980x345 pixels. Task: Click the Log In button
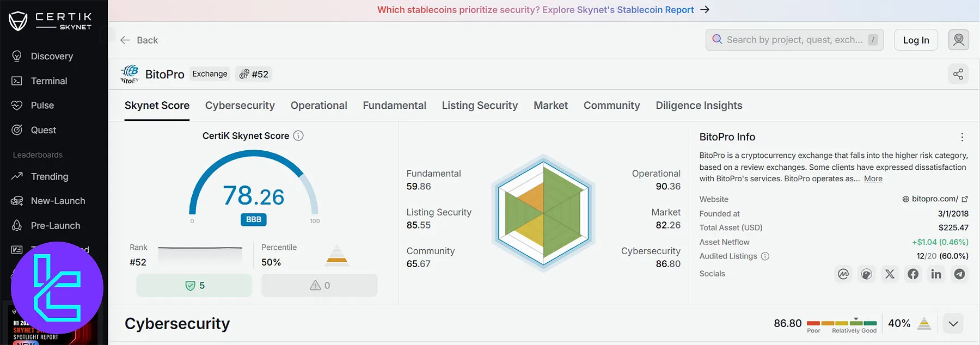point(916,40)
